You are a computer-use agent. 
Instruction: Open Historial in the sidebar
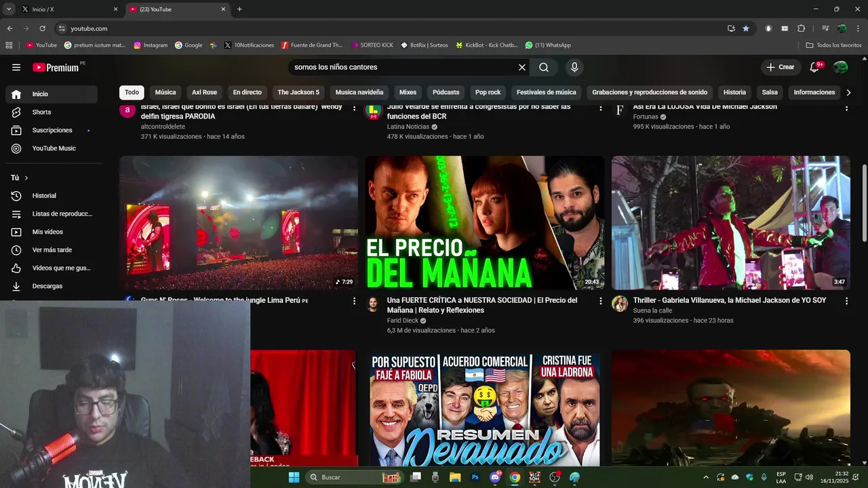[52, 196]
